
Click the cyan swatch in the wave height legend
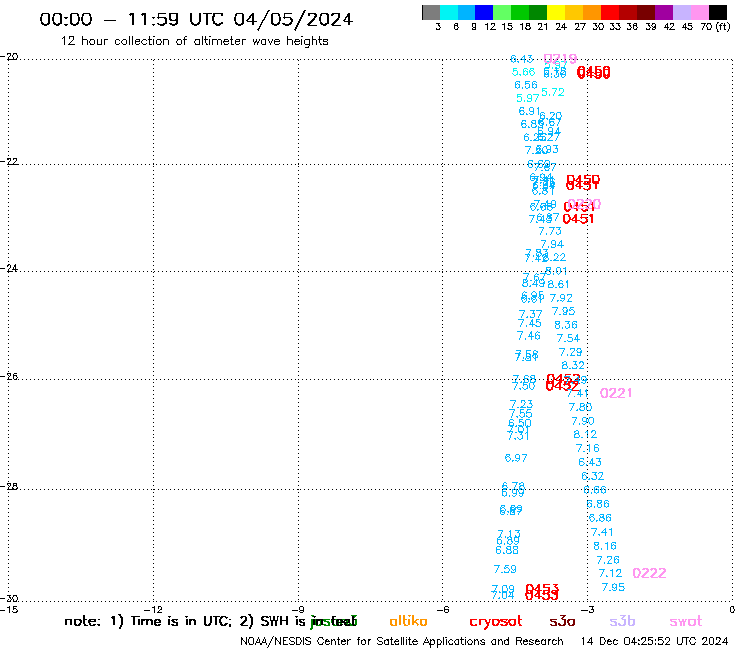449,12
